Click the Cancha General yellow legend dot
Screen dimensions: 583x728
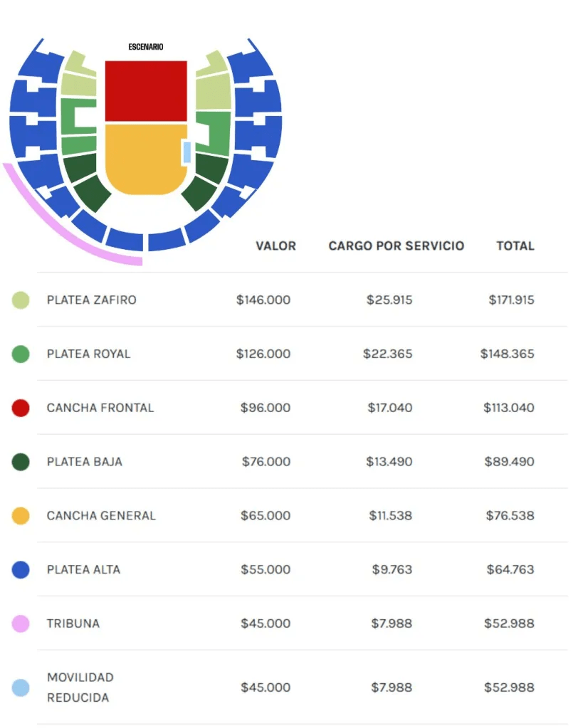click(21, 516)
